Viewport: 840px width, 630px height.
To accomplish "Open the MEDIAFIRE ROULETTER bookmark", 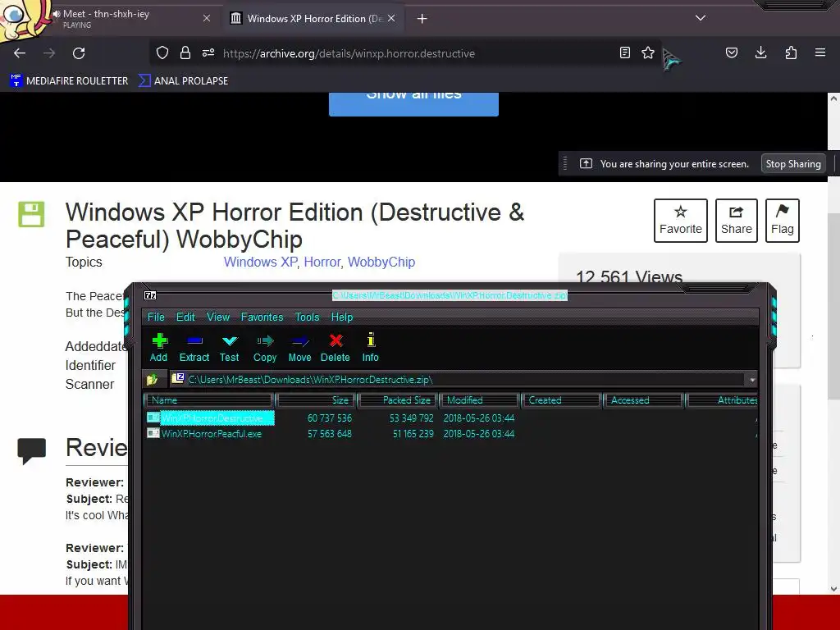I will point(69,81).
